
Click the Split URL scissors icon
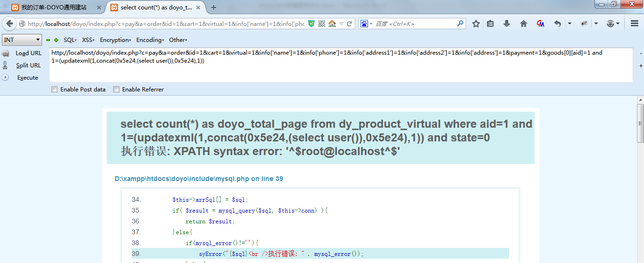coord(5,66)
